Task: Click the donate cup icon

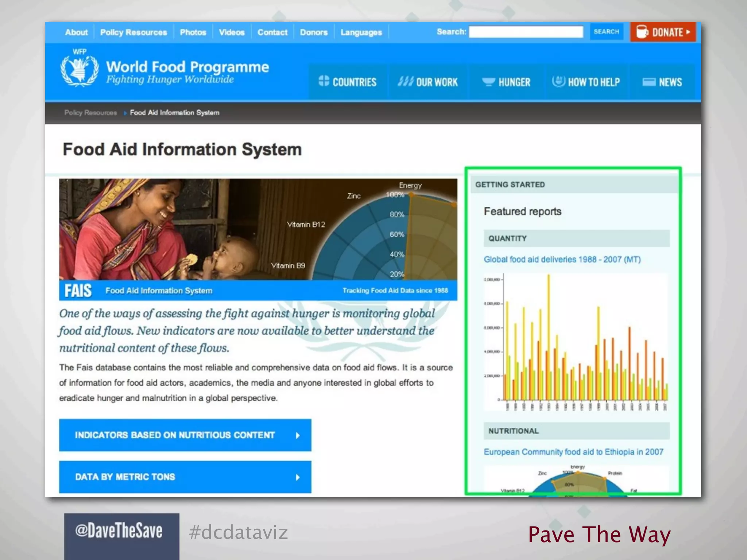Action: tap(642, 32)
